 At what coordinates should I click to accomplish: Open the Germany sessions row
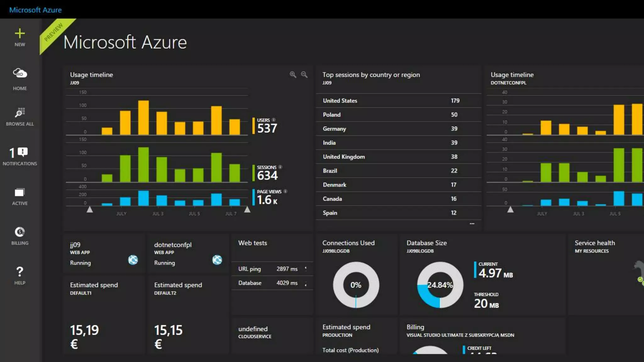point(398,129)
